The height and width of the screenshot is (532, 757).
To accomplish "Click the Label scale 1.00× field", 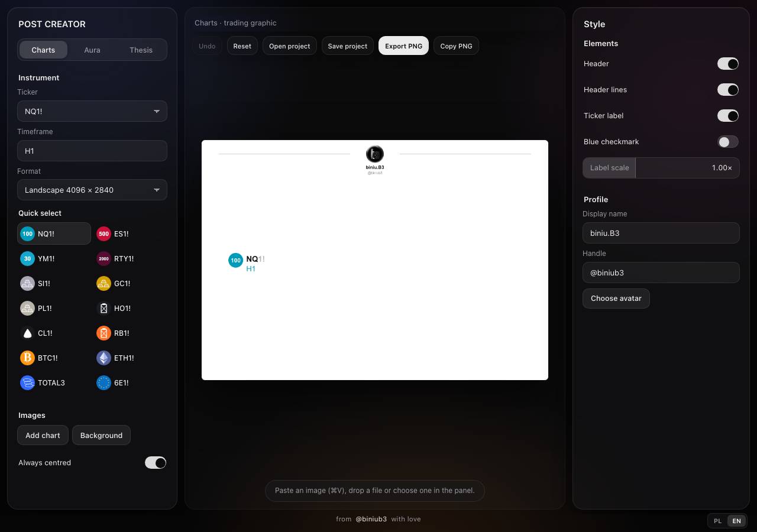I will click(661, 168).
